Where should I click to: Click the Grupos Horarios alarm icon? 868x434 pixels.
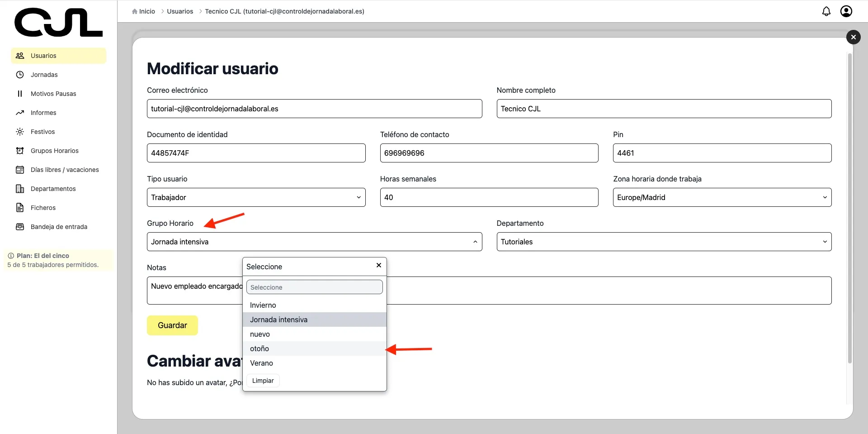[20, 151]
